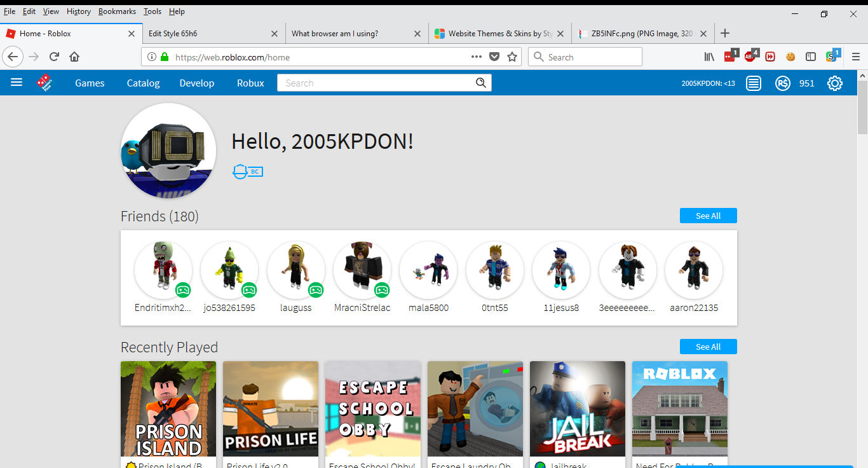868x468 pixels.
Task: Open a new browser tab
Action: 725,33
